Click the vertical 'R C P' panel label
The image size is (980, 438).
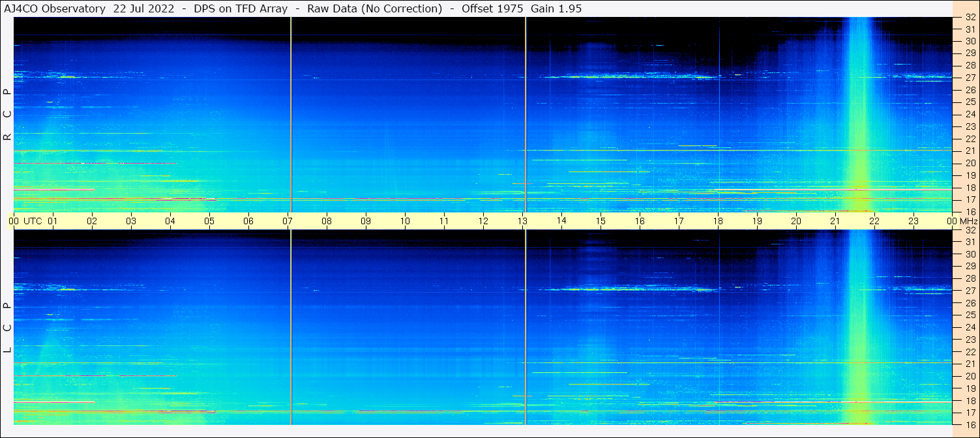8,115
